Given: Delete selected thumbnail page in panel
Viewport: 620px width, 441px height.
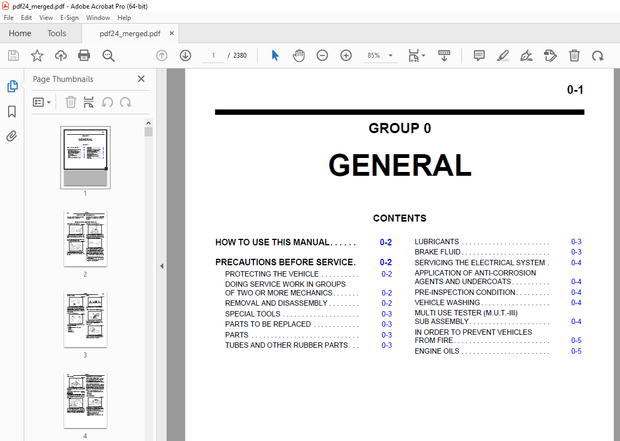Looking at the screenshot, I should (71, 102).
